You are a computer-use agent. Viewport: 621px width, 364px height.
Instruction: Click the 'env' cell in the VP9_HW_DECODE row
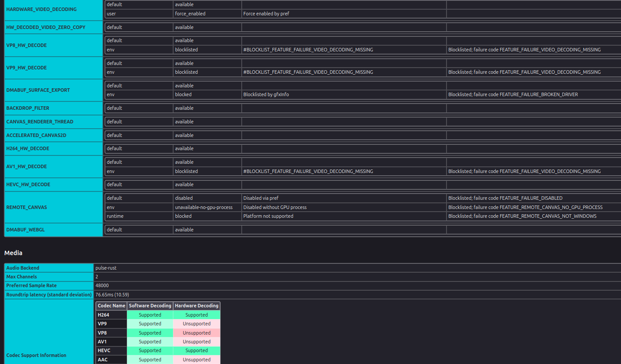pos(138,72)
